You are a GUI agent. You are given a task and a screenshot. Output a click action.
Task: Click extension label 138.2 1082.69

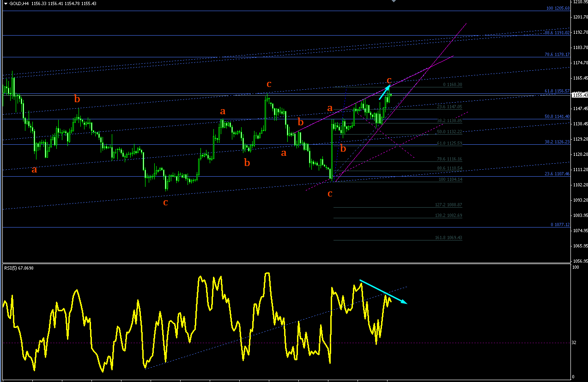coord(449,215)
